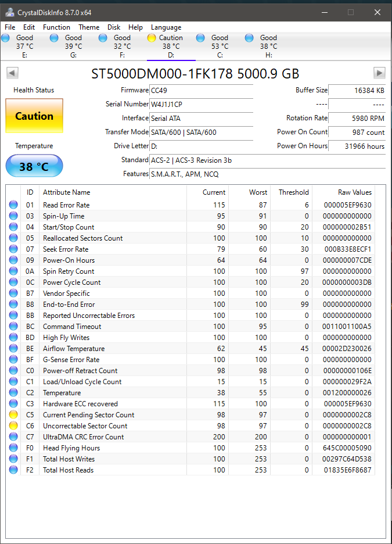
Task: Click the Features field S.M.A.R.T., APM, NCQ
Action: coord(267,174)
